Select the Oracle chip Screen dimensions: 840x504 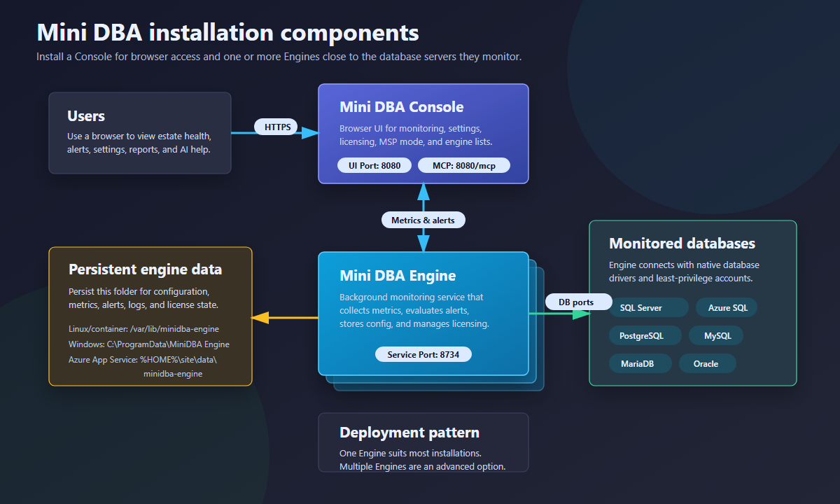point(707,363)
